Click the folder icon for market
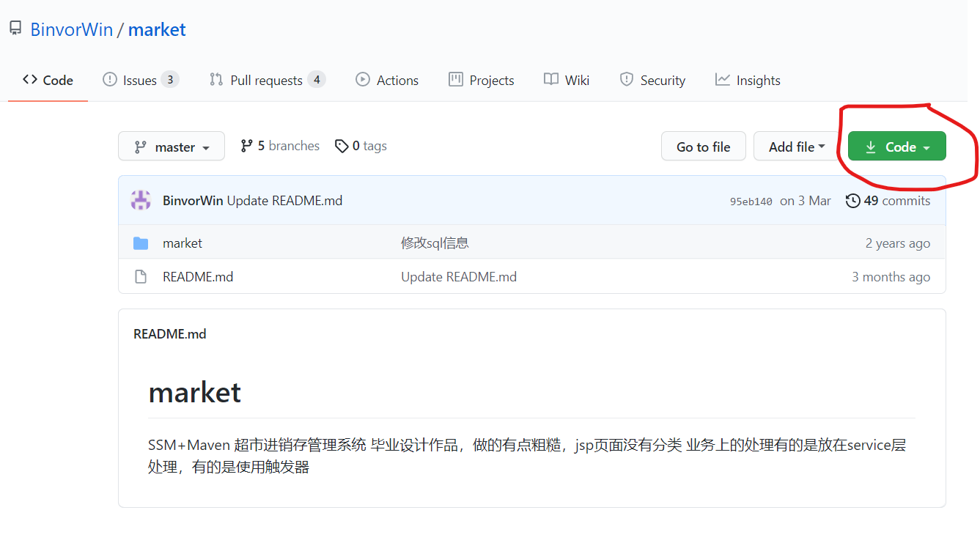 (x=141, y=243)
